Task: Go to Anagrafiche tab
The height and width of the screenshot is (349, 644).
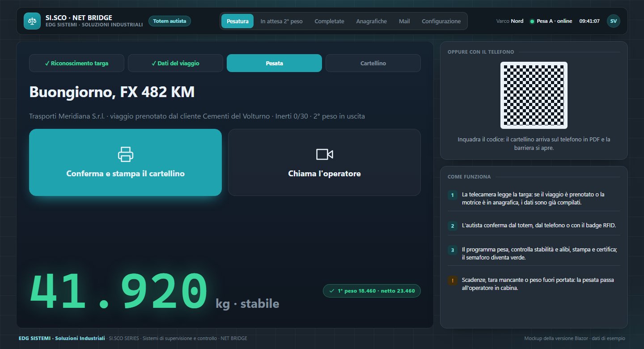Action: point(371,21)
